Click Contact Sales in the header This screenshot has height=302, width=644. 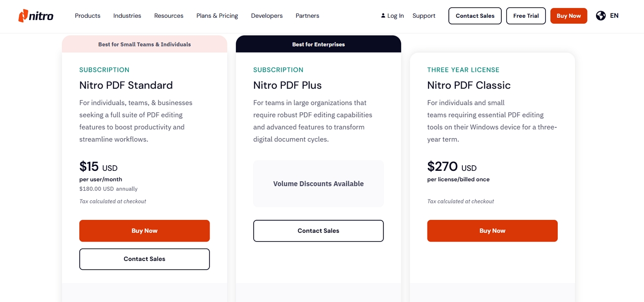point(475,16)
